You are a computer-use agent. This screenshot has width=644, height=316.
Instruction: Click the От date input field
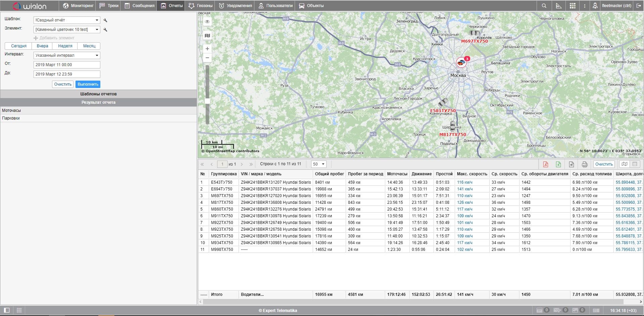pos(67,65)
